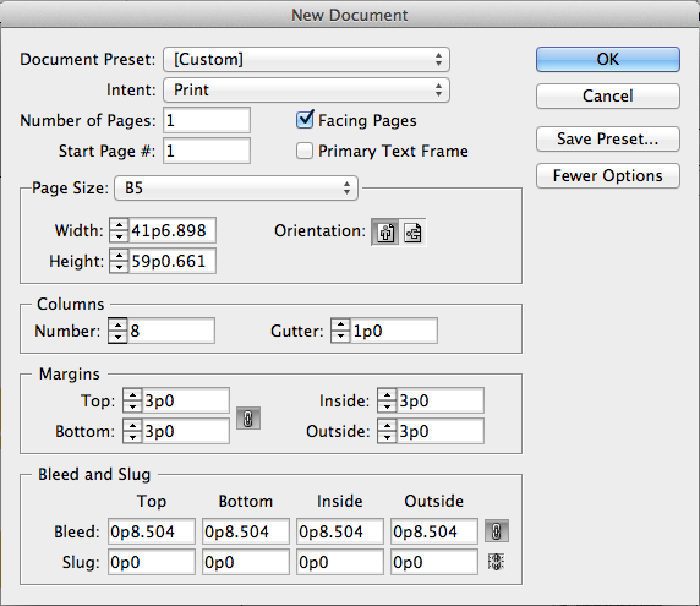Screen dimensions: 700x606
Task: Click the Fewer Options button
Action: tap(608, 176)
